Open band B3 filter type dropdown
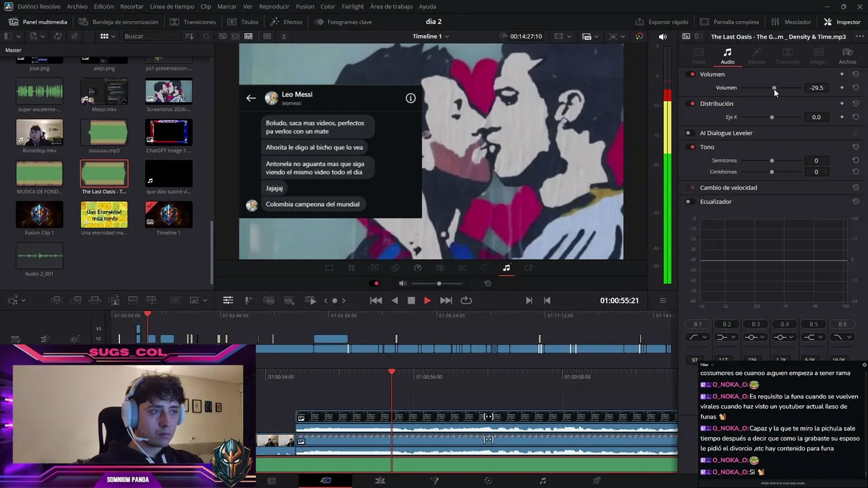868x488 pixels. [x=755, y=338]
